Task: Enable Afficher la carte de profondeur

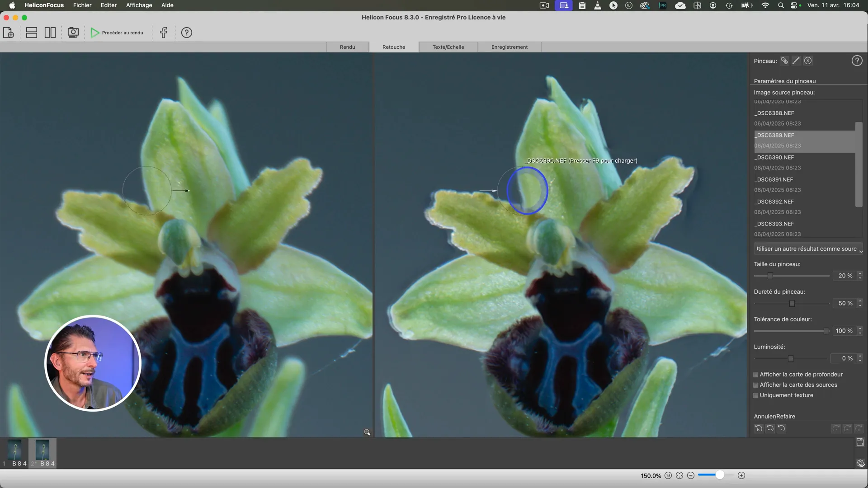Action: click(755, 375)
